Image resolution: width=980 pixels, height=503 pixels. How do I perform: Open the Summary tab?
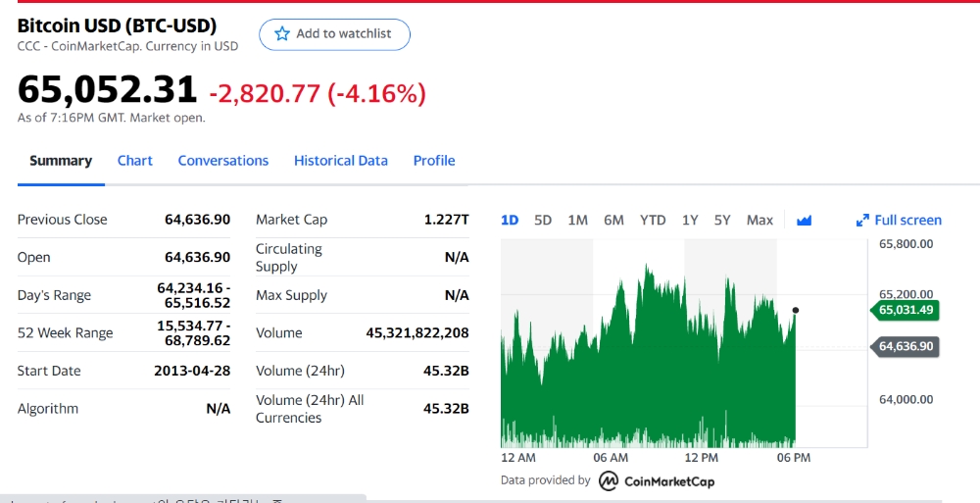pyautogui.click(x=61, y=161)
